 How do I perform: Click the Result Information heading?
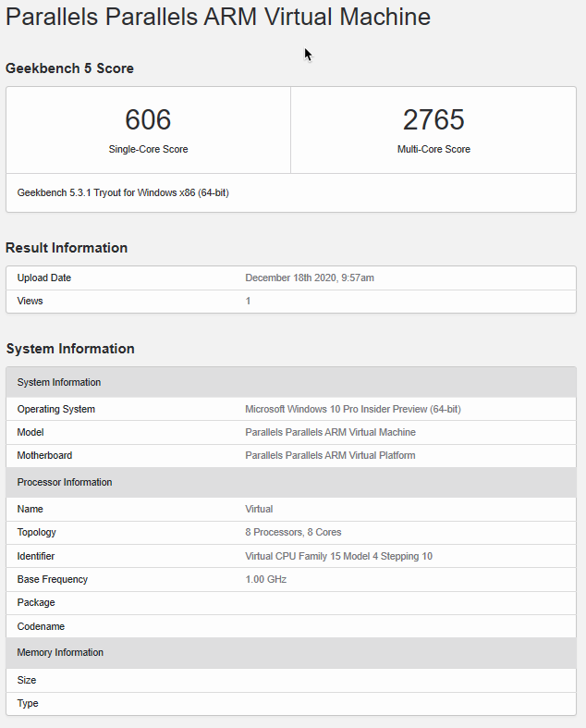pos(67,248)
